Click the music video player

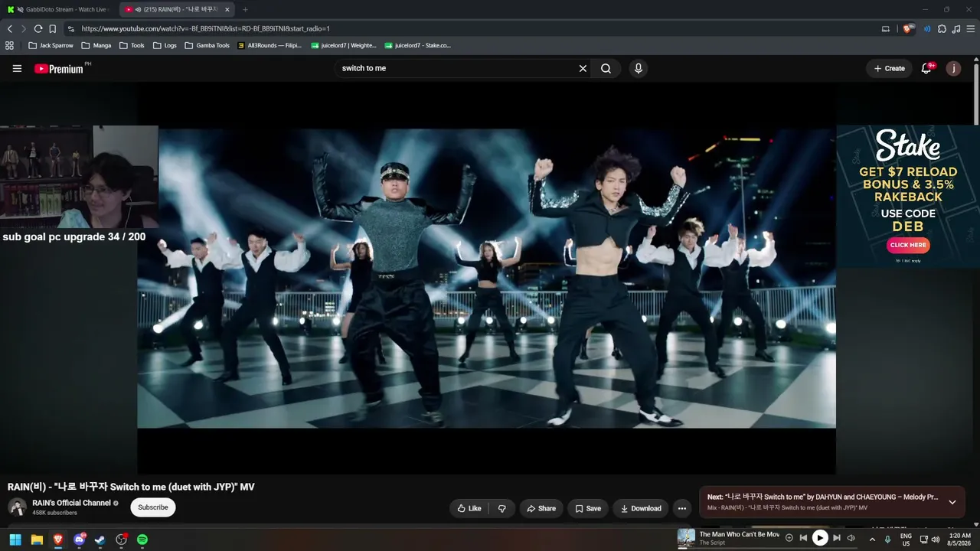pyautogui.click(x=486, y=278)
